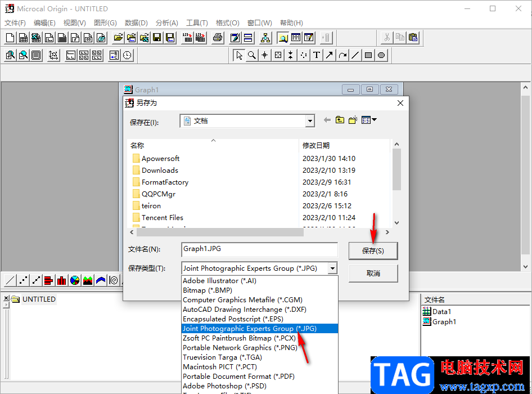The image size is (532, 394).
Task: Choose Adobe Illustrator (*.AI) type
Action: click(260, 281)
